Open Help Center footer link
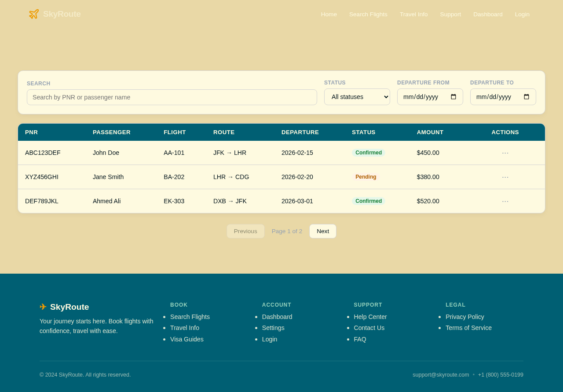 coord(370,317)
